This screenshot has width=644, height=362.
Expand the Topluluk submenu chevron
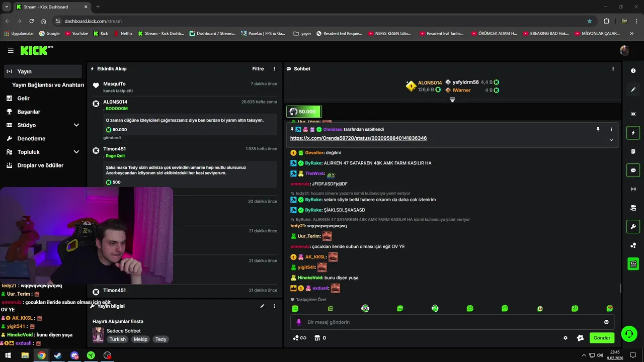[x=76, y=152]
